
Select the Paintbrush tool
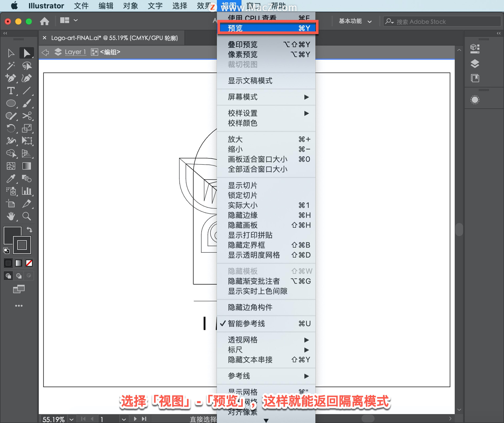pyautogui.click(x=27, y=103)
